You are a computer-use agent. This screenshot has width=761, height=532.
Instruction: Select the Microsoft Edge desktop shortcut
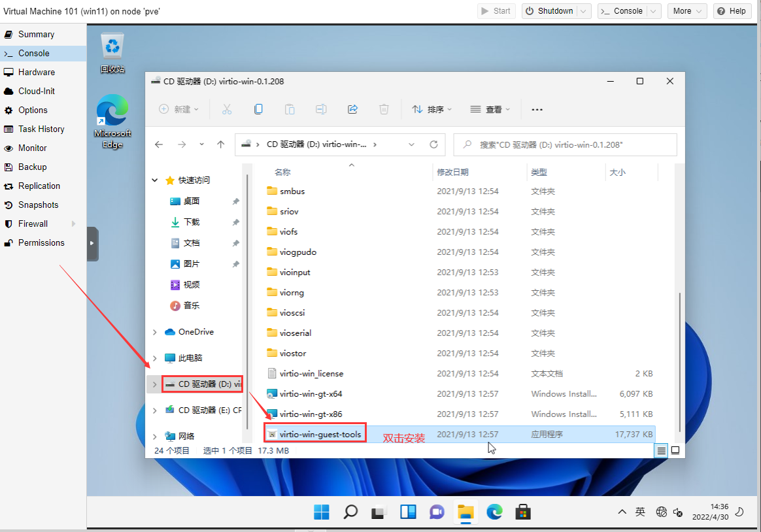point(112,122)
